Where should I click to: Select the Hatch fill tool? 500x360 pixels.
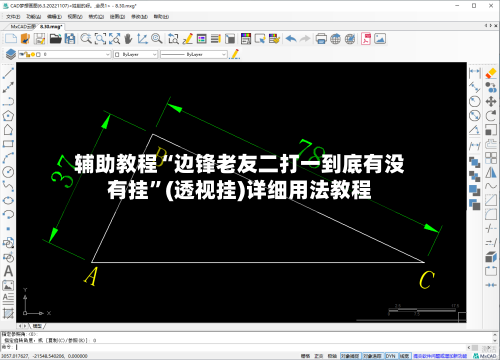8,313
